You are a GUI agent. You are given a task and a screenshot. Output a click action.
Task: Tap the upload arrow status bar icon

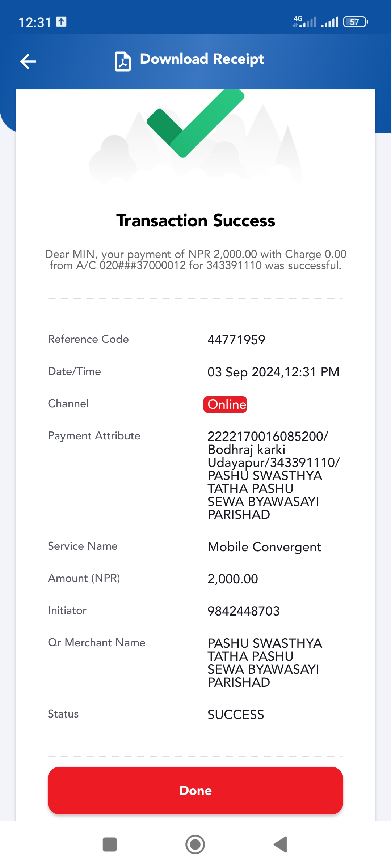61,22
